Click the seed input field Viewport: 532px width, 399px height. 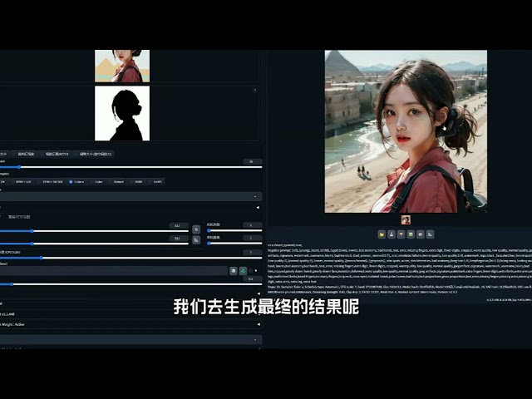(114, 270)
